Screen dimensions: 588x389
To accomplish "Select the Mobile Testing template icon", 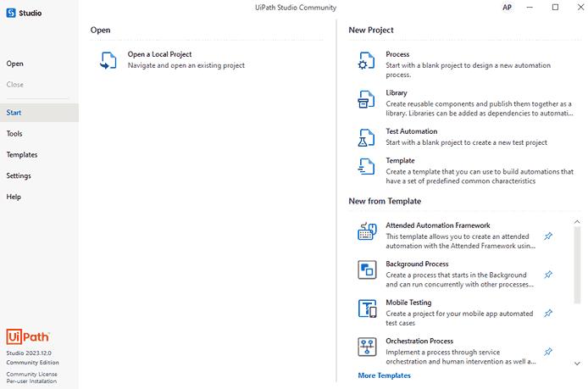I will 367,308.
